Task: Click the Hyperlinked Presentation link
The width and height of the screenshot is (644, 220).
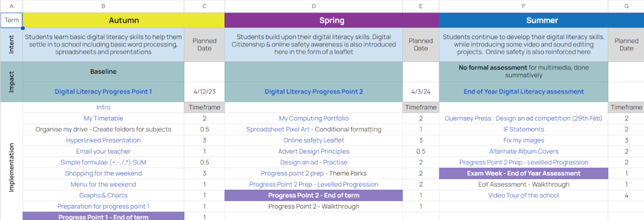Action: 103,140
